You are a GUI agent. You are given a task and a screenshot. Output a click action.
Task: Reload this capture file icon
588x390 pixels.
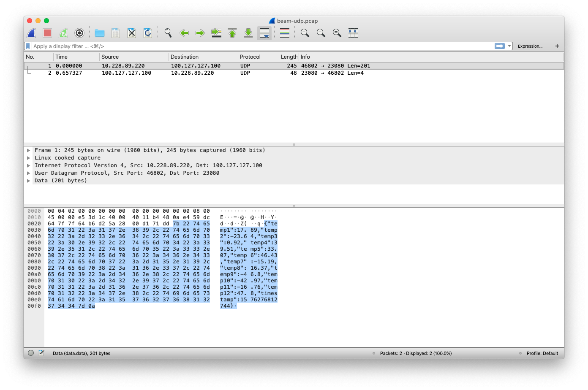coord(148,33)
